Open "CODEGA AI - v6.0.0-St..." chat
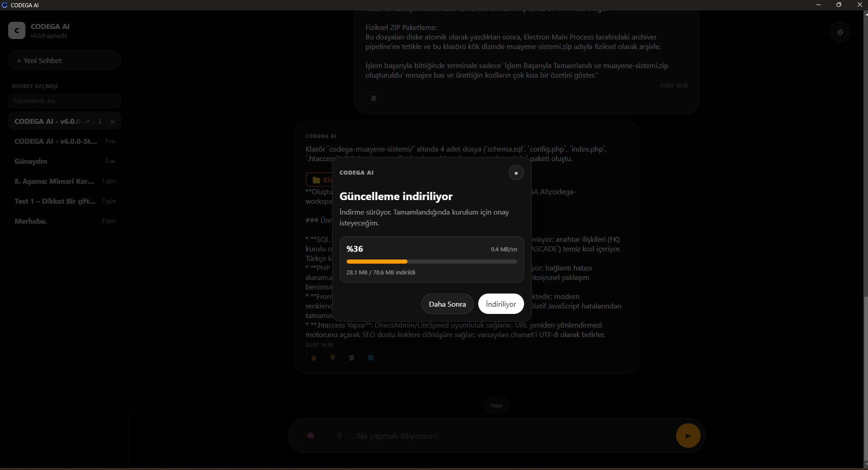The height and width of the screenshot is (470, 868). (64, 141)
